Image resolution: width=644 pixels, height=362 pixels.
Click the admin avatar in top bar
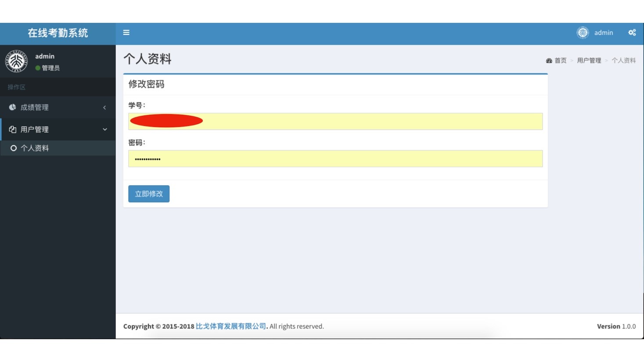pyautogui.click(x=583, y=32)
